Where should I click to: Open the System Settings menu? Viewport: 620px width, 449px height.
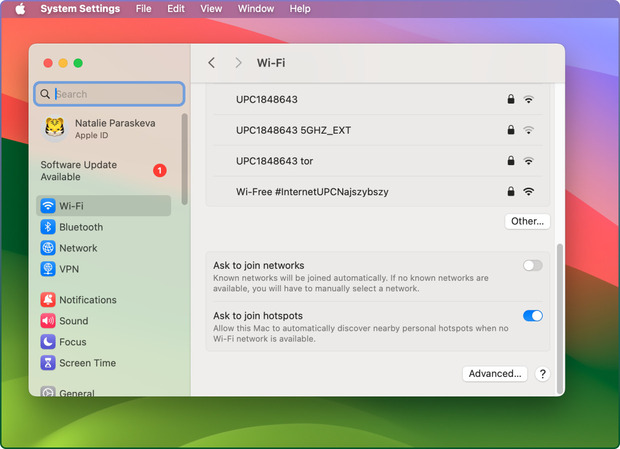(x=80, y=9)
